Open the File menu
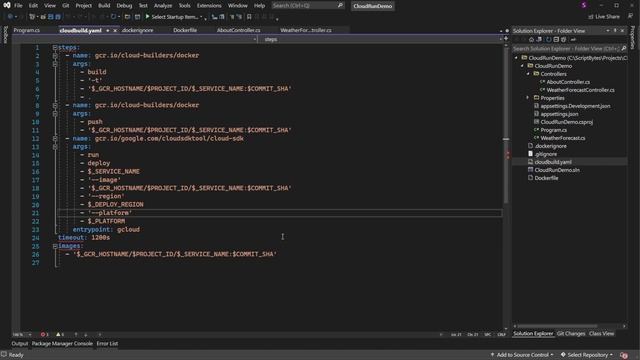640x360 pixels. (18, 6)
